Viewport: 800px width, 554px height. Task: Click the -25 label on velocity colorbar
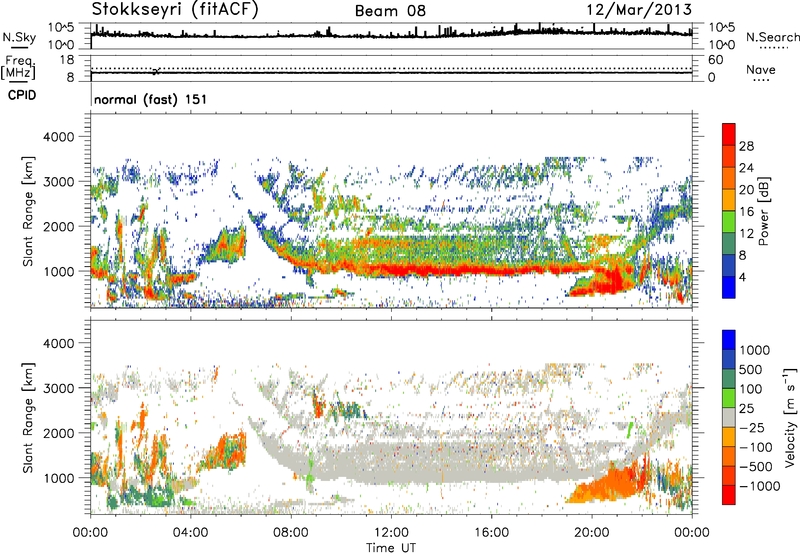coord(752,427)
